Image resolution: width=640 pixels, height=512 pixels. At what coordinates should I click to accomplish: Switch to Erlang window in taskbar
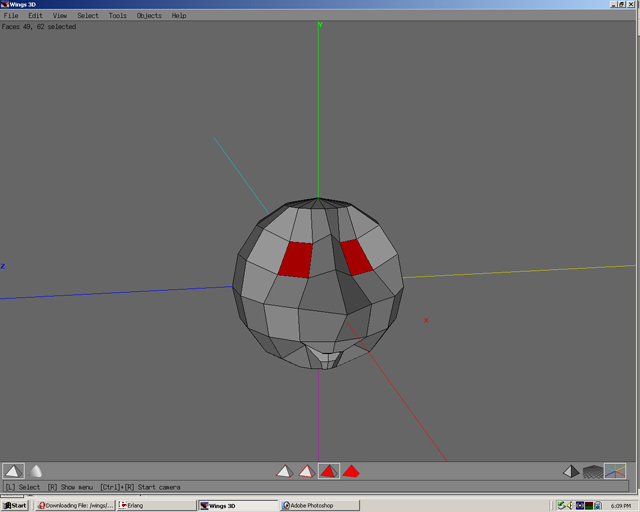(x=155, y=505)
